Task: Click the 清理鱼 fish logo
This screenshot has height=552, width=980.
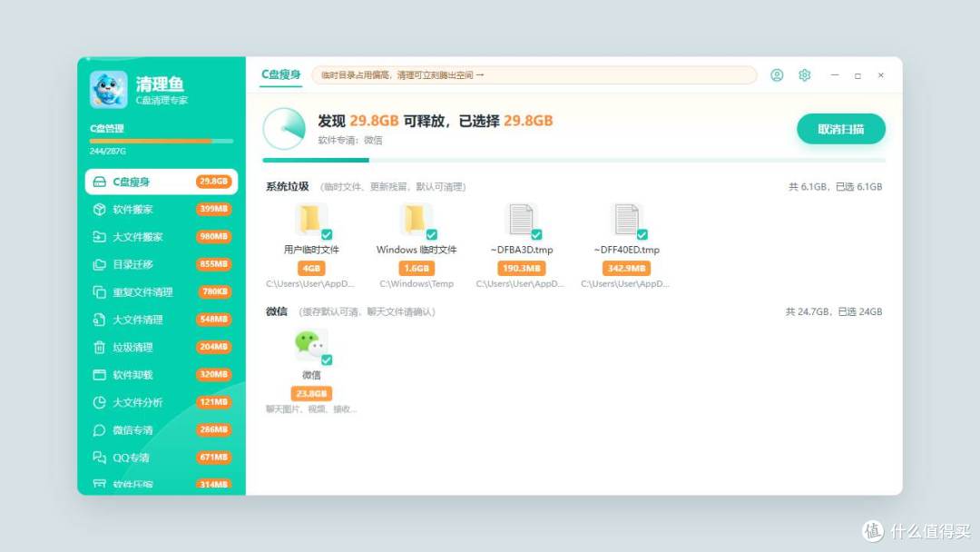Action: coord(109,89)
